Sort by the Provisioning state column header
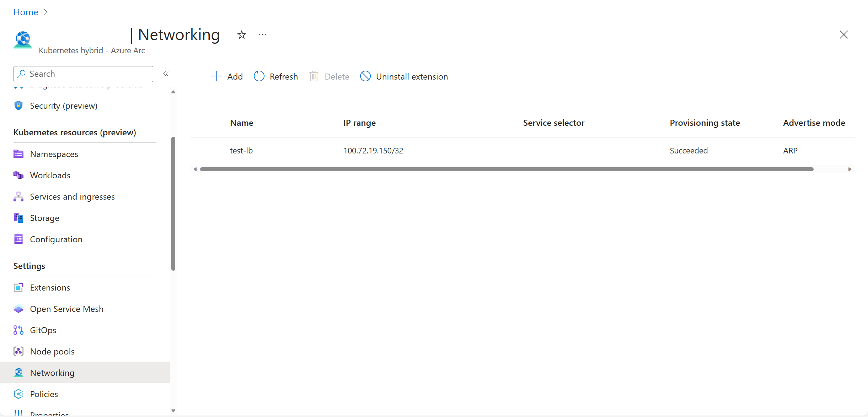 pyautogui.click(x=704, y=123)
